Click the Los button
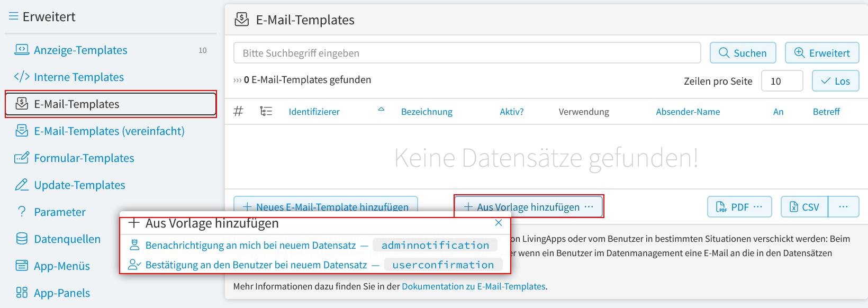 coord(835,81)
